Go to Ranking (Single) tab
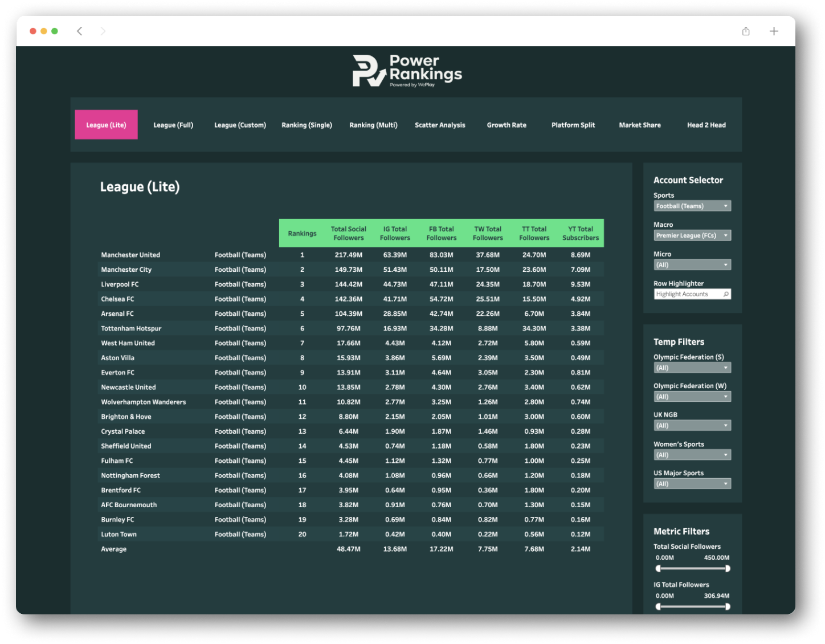This screenshot has width=825, height=644. pyautogui.click(x=307, y=125)
